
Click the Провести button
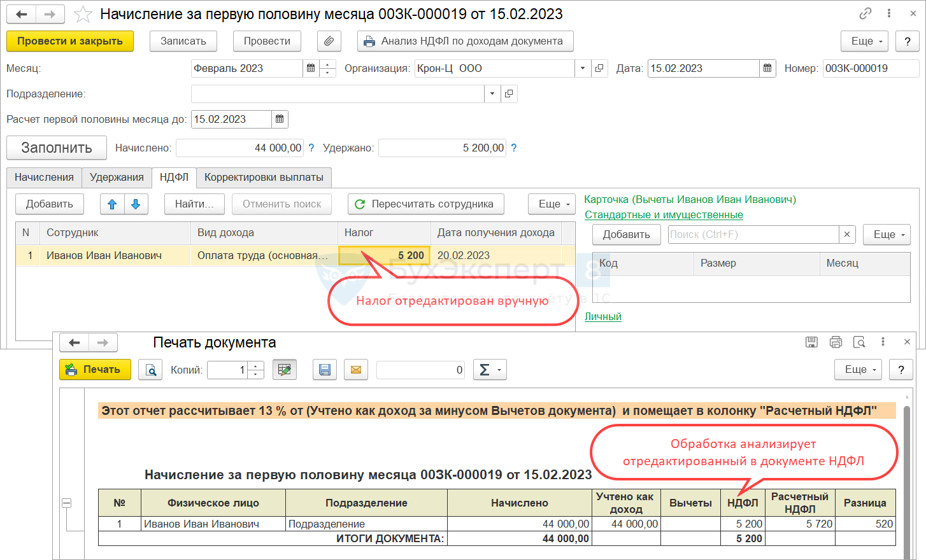(267, 41)
